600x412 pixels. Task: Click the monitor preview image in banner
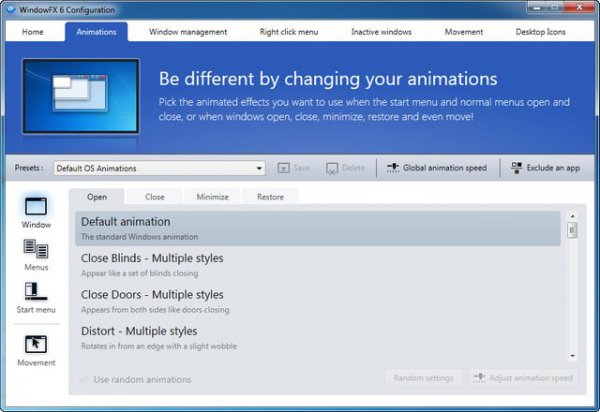(x=81, y=96)
